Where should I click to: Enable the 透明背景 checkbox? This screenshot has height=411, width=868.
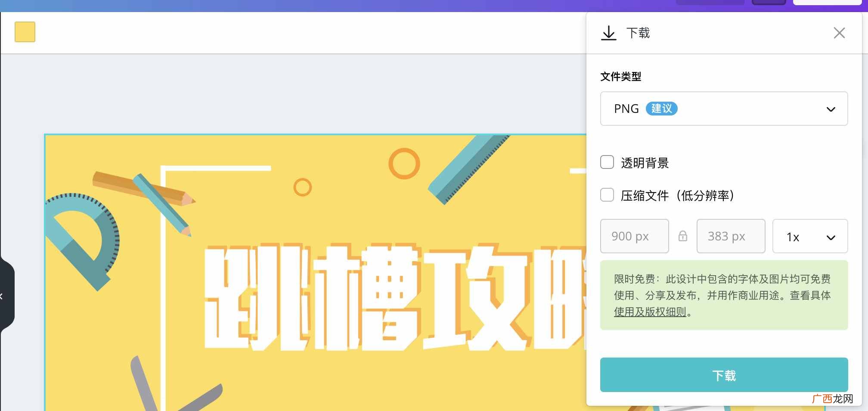[x=607, y=162]
